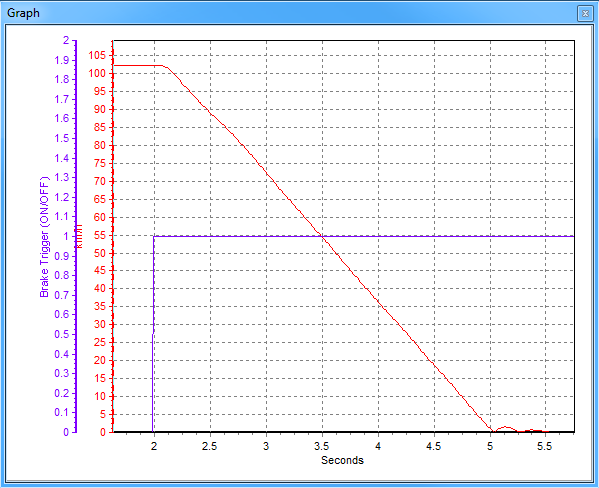Viewport: 599px width, 488px height.
Task: Click the purple brake trigger vertical axis line
Action: click(x=76, y=236)
